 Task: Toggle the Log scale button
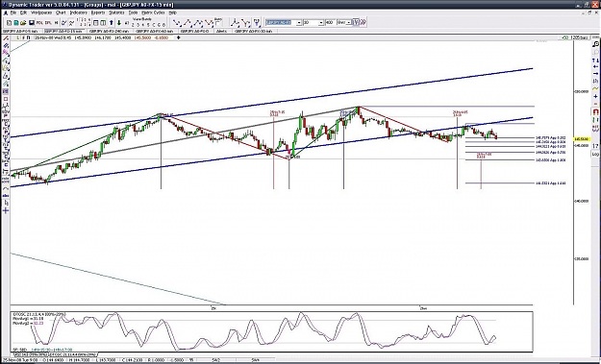pos(595,154)
